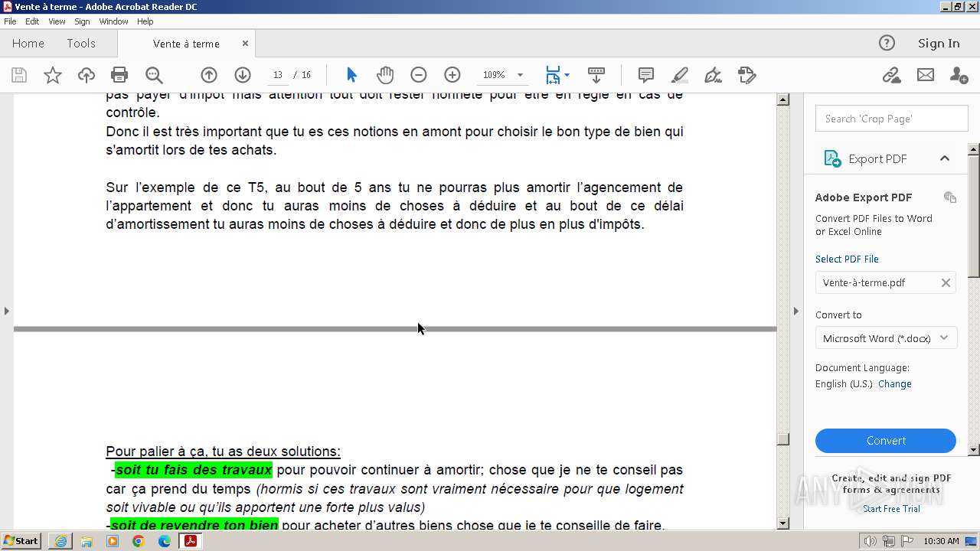Open the stamp and edit tool icon

point(747,75)
